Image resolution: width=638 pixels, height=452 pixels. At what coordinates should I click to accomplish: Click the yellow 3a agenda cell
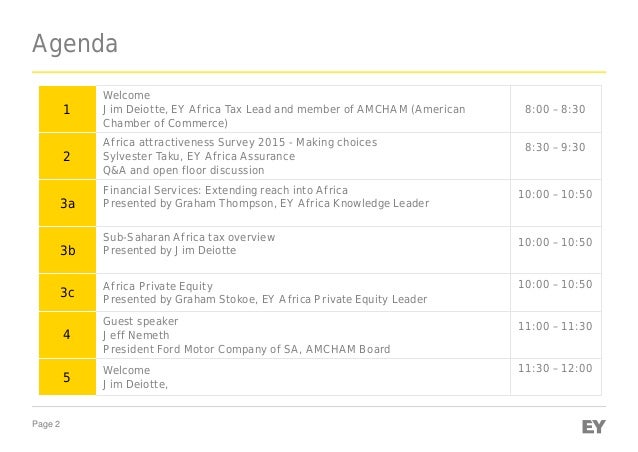click(67, 203)
